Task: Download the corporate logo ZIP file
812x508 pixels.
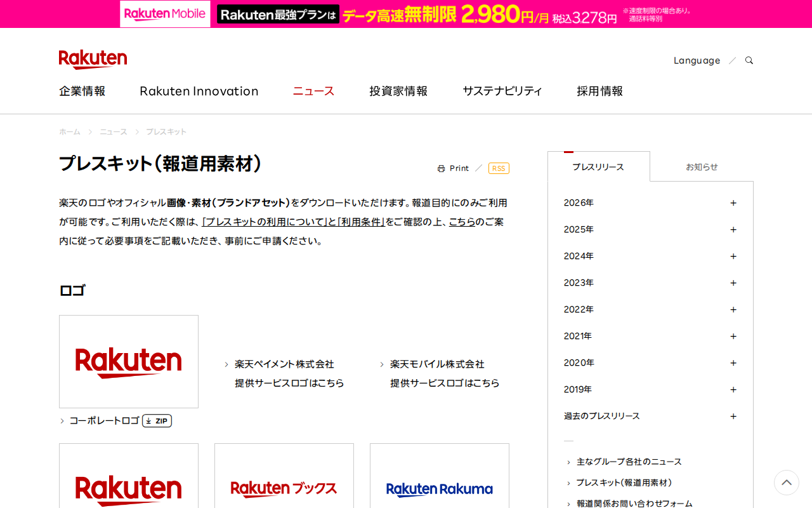Action: click(157, 420)
